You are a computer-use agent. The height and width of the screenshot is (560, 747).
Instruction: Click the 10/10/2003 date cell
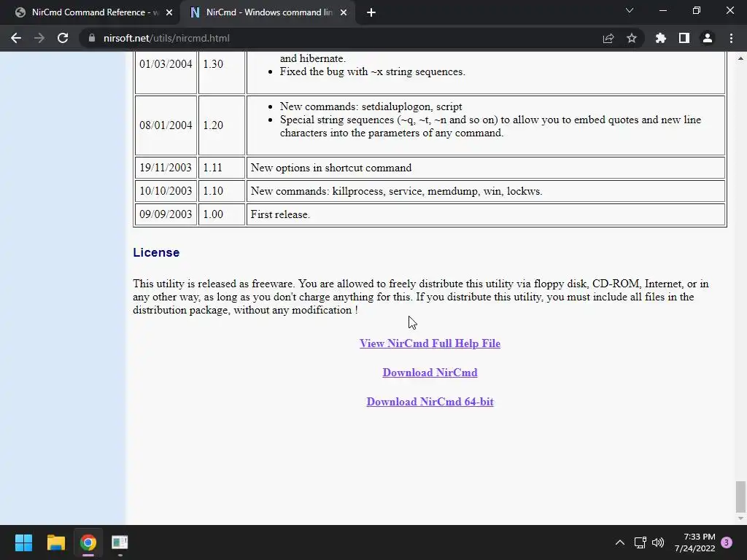point(166,191)
